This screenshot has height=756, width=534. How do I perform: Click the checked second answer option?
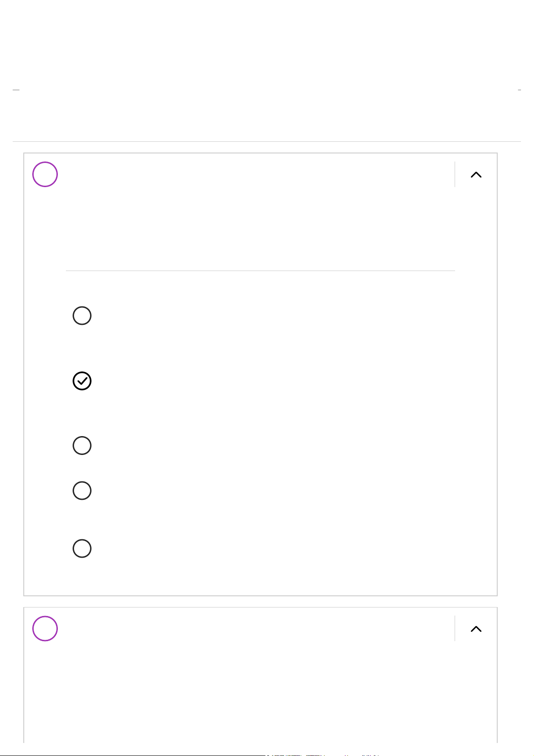[x=82, y=381]
